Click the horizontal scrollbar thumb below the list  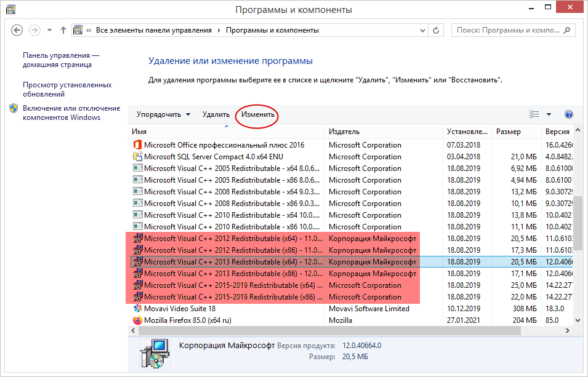[329, 330]
